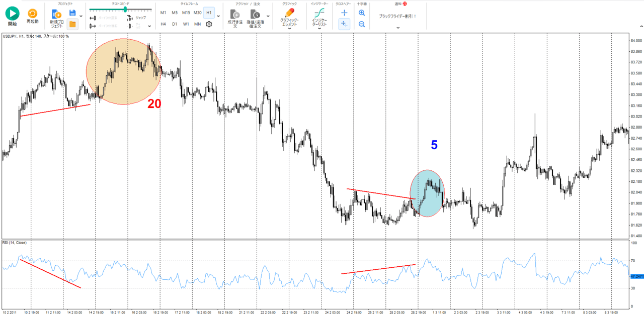This screenshot has width=644, height=316.
Task: Click the zoom in magnifier icon
Action: point(362,13)
